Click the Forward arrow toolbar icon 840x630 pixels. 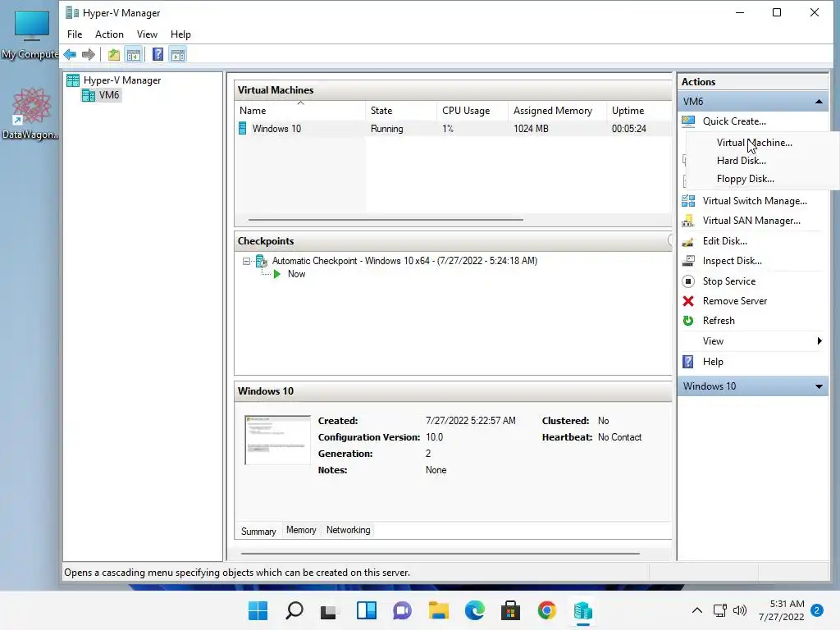tap(89, 55)
